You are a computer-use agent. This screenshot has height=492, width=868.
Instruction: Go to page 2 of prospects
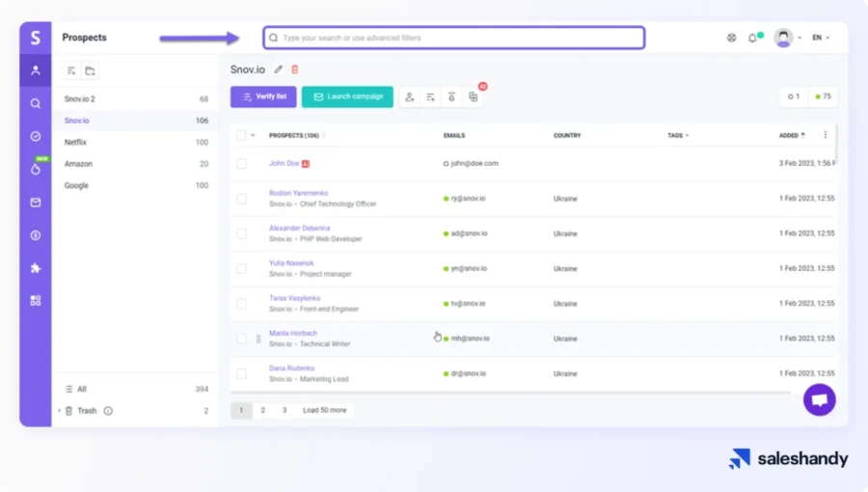263,410
